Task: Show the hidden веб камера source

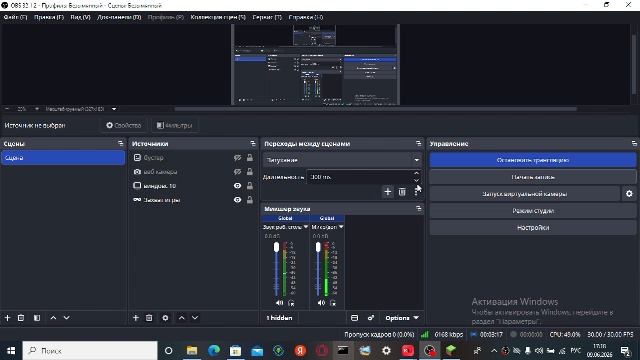Action: tap(238, 172)
